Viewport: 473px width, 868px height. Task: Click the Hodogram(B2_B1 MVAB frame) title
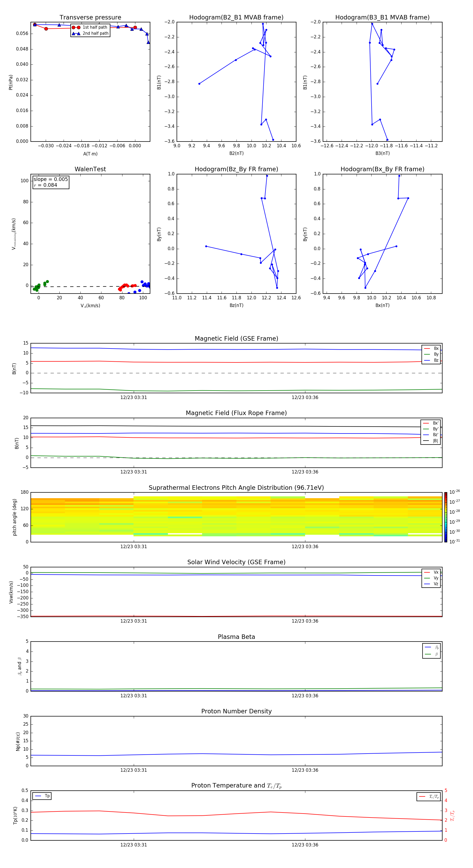tap(236, 18)
